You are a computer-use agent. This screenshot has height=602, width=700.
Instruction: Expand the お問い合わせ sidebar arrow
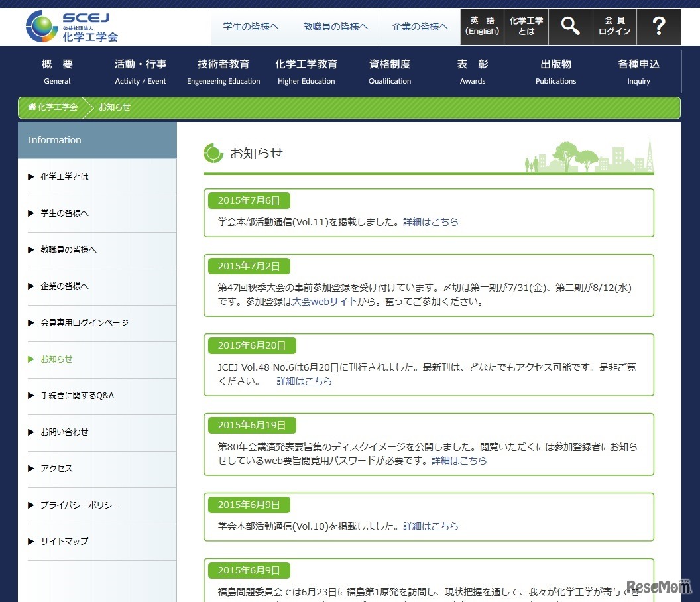(x=30, y=432)
